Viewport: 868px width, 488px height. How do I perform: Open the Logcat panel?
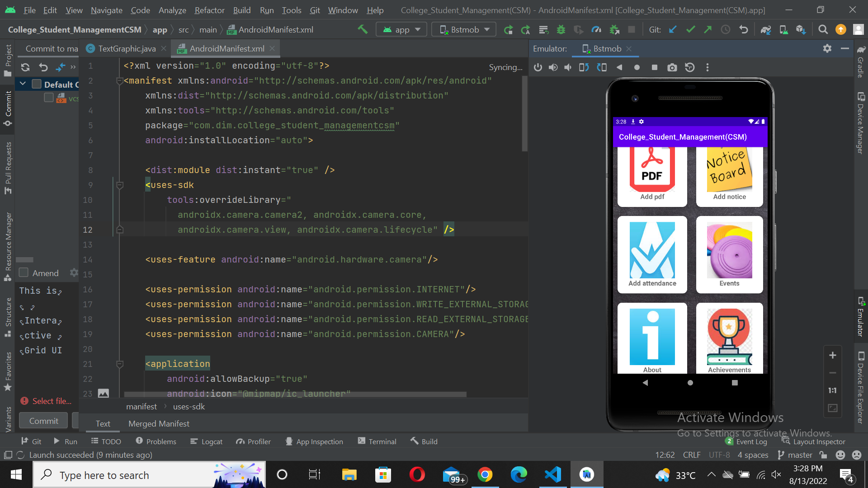tap(207, 441)
